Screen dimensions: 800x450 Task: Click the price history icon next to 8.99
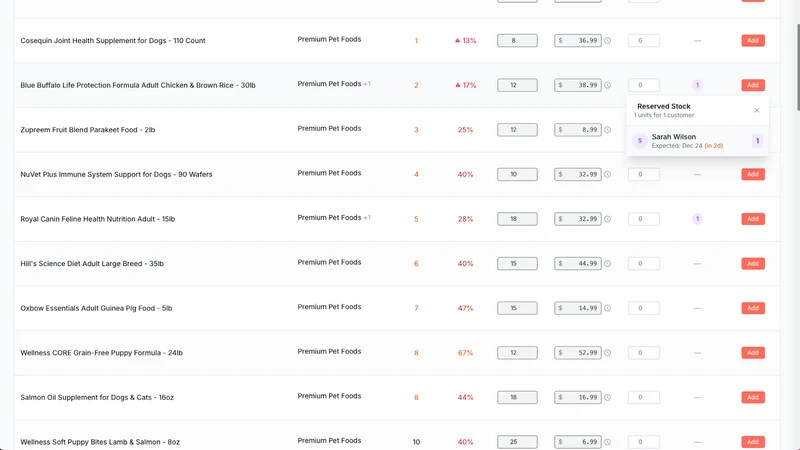coord(608,130)
